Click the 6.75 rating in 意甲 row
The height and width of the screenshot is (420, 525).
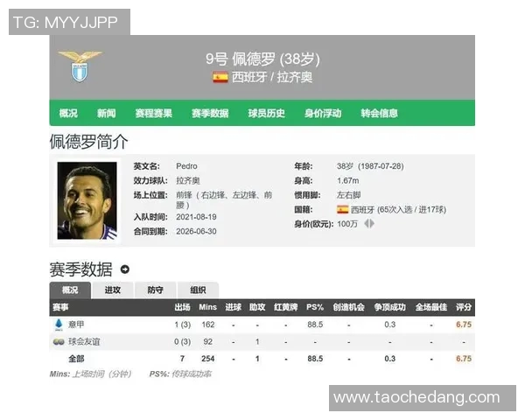[464, 325]
